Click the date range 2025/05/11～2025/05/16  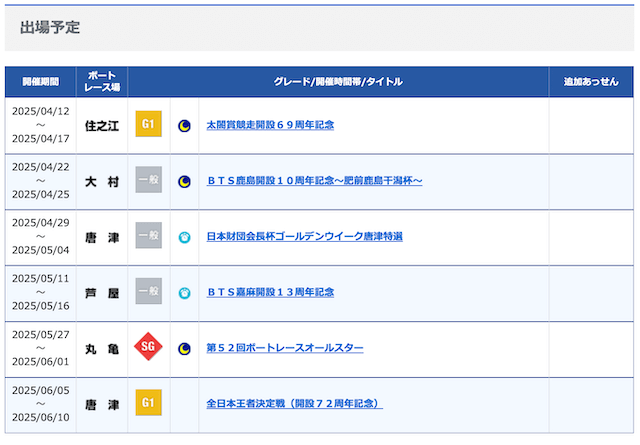40,292
